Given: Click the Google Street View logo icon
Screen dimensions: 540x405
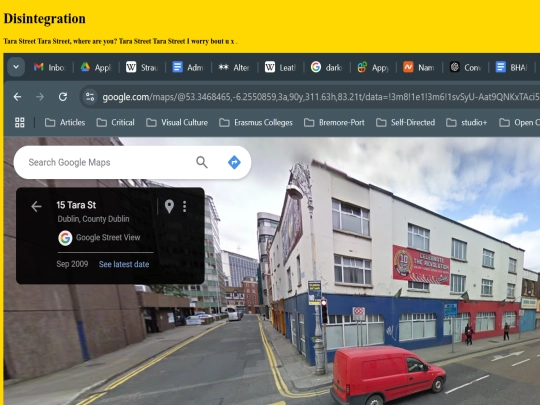Looking at the screenshot, I should pos(65,238).
